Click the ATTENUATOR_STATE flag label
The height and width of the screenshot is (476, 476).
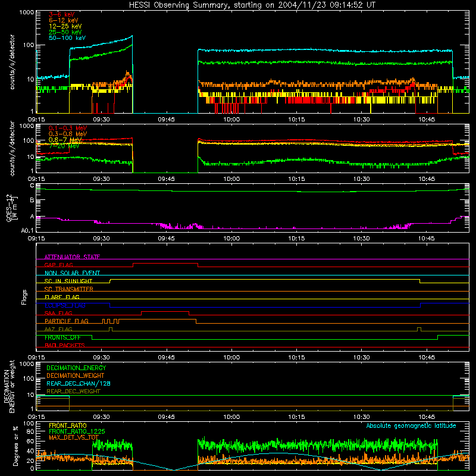coord(72,257)
